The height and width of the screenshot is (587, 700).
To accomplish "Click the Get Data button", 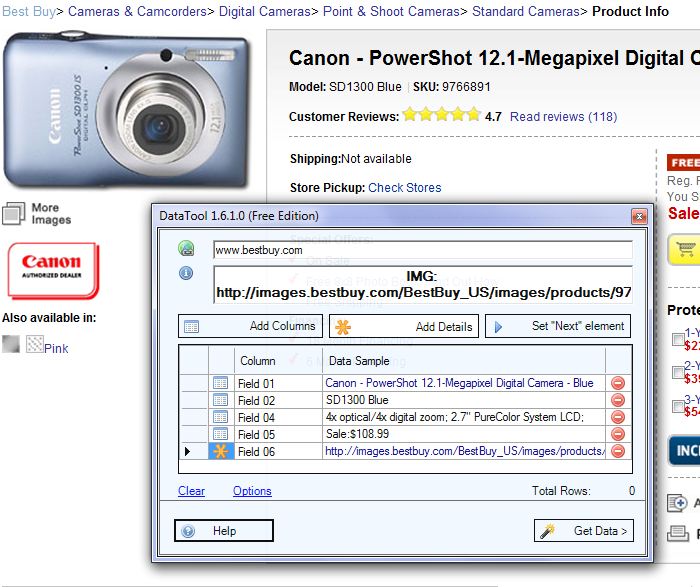I will tap(584, 531).
